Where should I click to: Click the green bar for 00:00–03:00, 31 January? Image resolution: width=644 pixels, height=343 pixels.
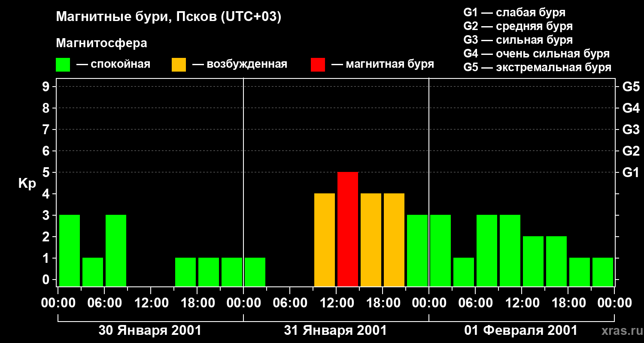tap(255, 272)
